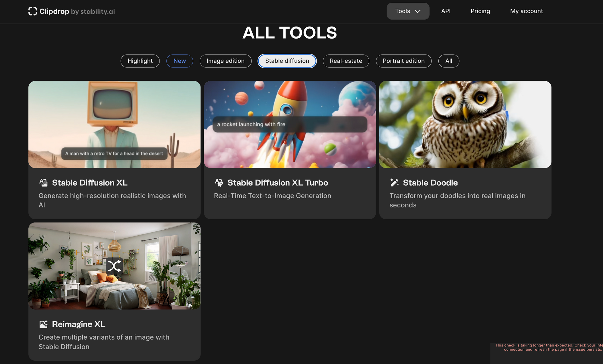Click the Stable Diffusion XL title icon
The width and height of the screenshot is (603, 364).
pyautogui.click(x=43, y=183)
